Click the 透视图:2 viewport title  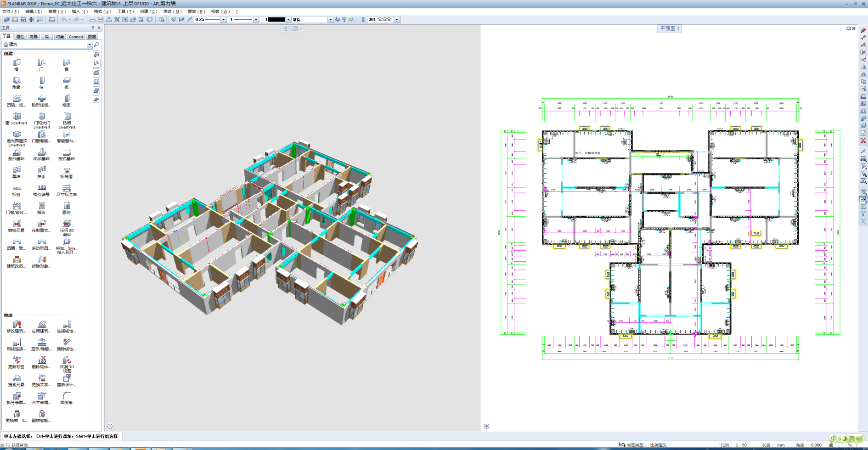[292, 28]
